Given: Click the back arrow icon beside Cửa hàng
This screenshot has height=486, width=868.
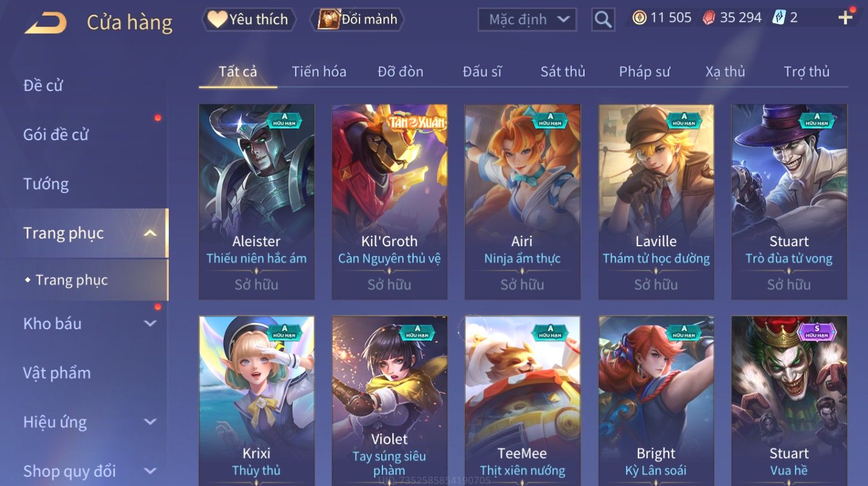Looking at the screenshot, I should coord(46,23).
